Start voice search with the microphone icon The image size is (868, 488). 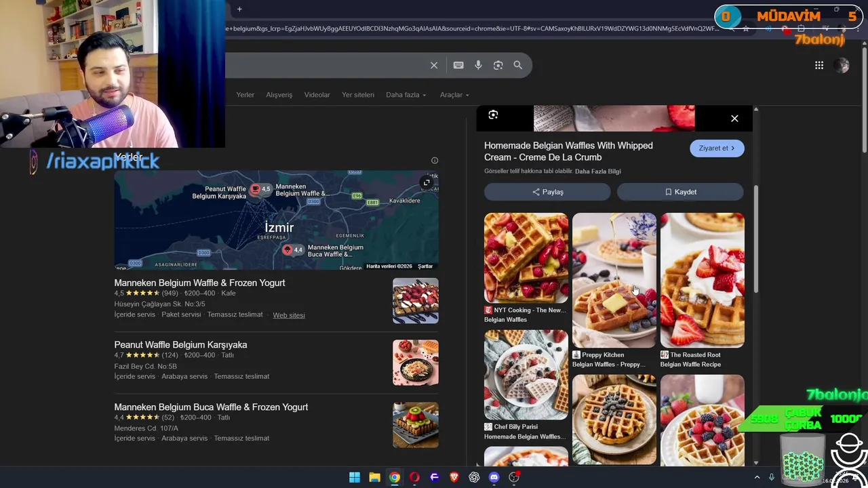point(478,65)
